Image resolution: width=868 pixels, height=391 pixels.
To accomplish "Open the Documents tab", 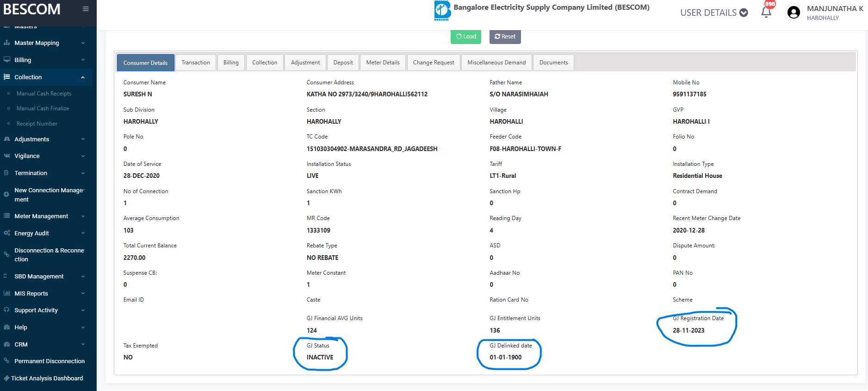I will pos(553,63).
